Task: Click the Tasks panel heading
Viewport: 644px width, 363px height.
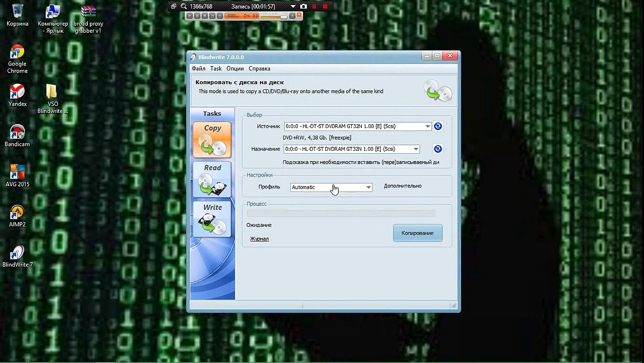Action: tap(212, 113)
